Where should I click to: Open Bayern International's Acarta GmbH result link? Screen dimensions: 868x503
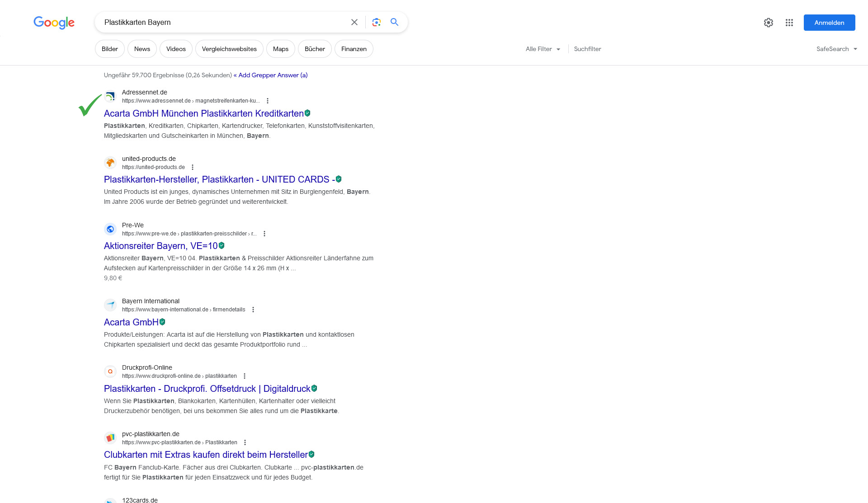tap(131, 322)
